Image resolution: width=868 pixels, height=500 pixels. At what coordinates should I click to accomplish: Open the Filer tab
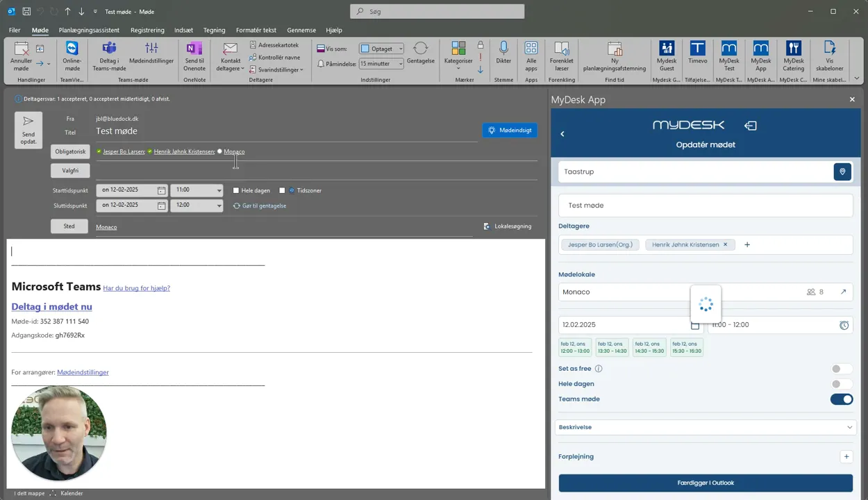(x=15, y=30)
